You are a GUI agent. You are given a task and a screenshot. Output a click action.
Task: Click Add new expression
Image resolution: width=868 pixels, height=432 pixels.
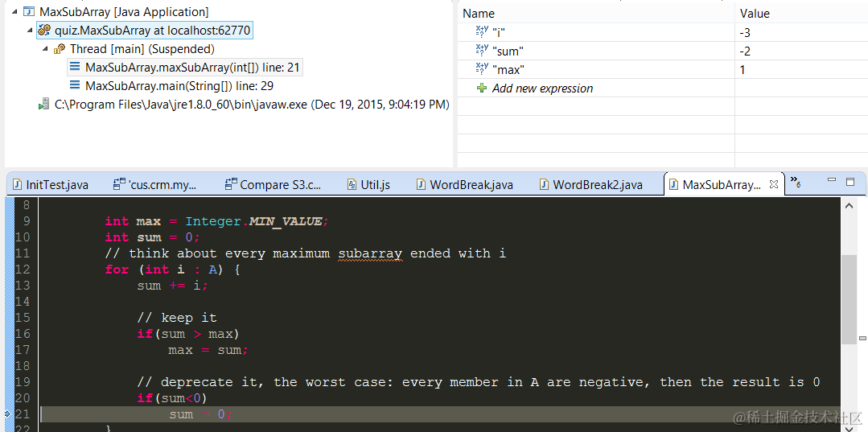[542, 88]
